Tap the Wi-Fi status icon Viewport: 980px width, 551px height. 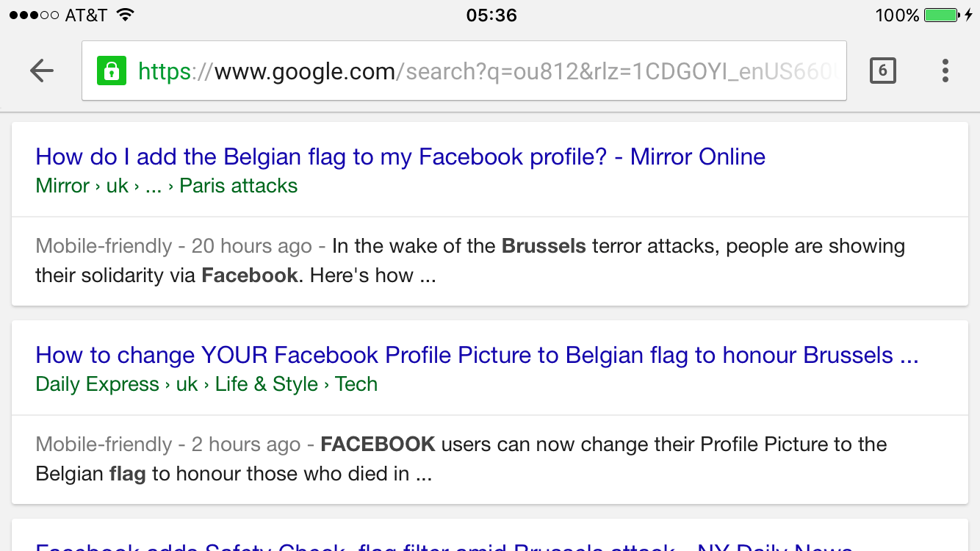[126, 15]
